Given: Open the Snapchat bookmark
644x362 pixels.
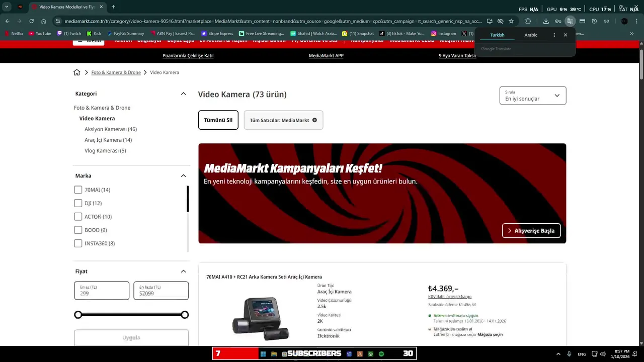Looking at the screenshot, I should 358,34.
